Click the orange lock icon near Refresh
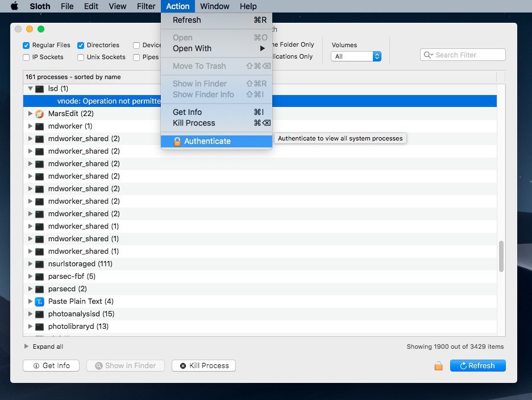The height and width of the screenshot is (400, 532). pos(438,366)
